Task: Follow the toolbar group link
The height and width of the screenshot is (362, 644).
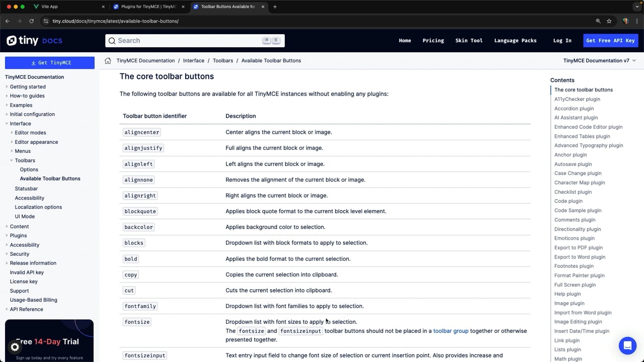Action: 451,331
